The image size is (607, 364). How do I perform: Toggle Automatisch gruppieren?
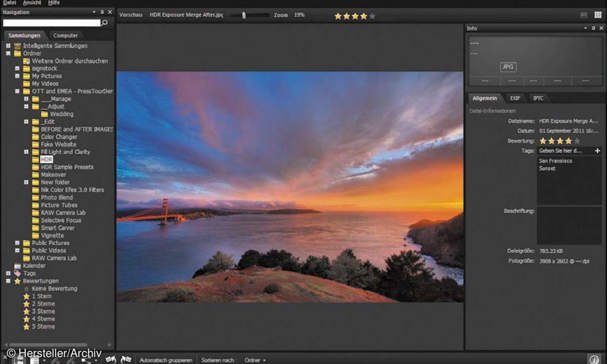tap(166, 360)
